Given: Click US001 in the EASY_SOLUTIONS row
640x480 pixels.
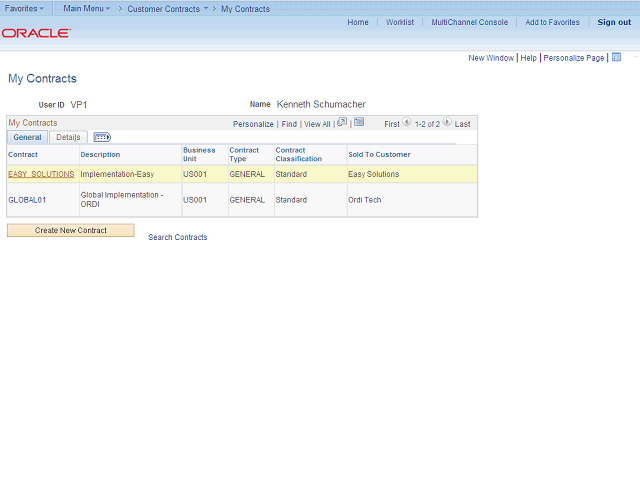Looking at the screenshot, I should pos(195,174).
